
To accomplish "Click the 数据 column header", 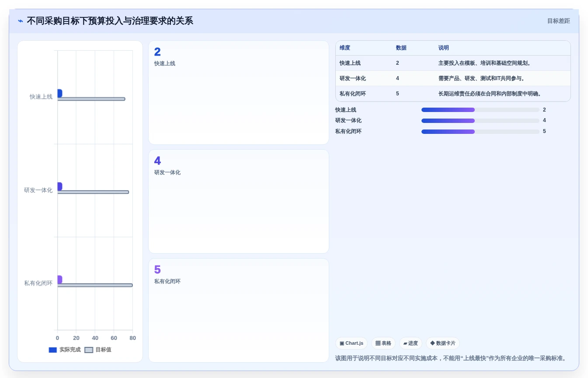I will click(x=401, y=48).
